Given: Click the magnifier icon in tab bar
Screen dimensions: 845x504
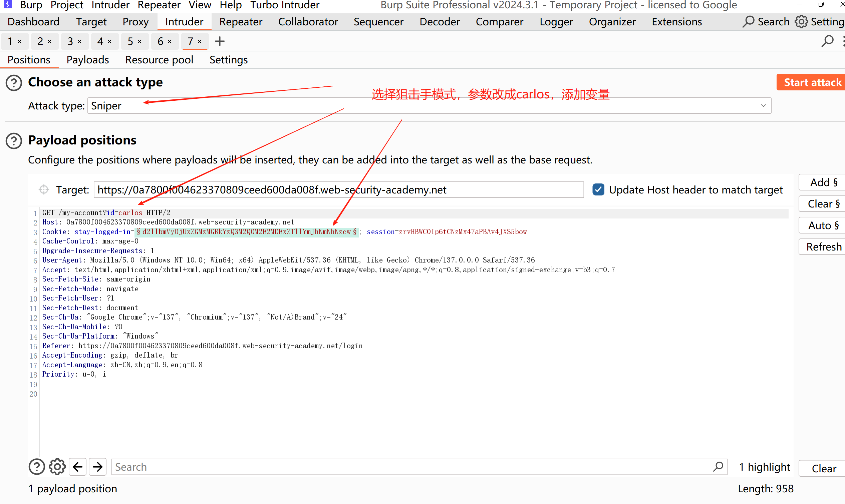Looking at the screenshot, I should pos(827,41).
